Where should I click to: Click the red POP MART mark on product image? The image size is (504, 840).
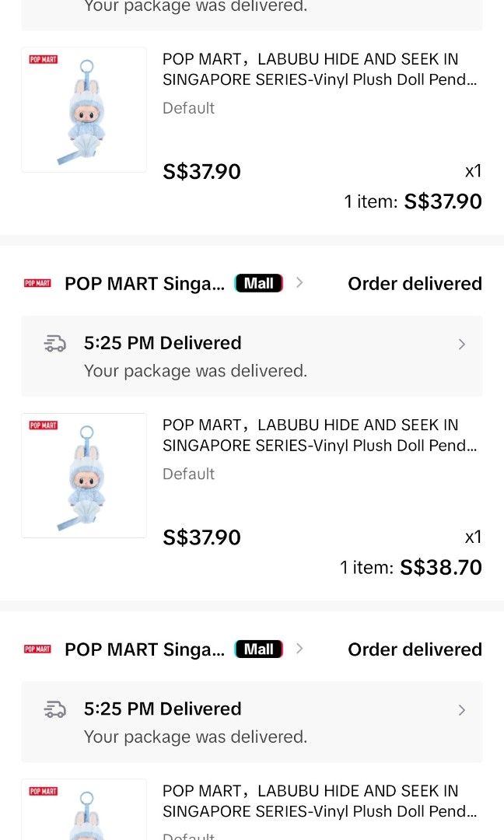pyautogui.click(x=43, y=58)
